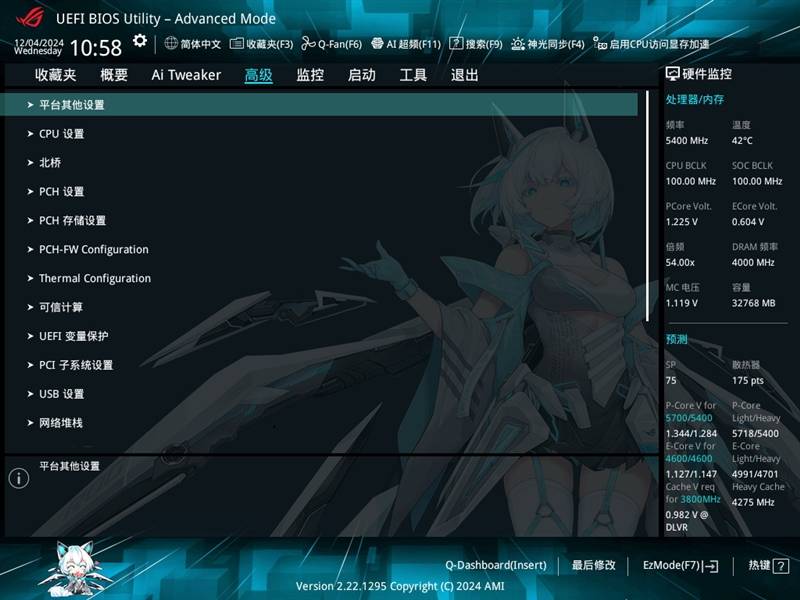Viewport: 800px width, 600px height.
Task: Switch to the 监控 monitor tab
Action: pos(310,75)
